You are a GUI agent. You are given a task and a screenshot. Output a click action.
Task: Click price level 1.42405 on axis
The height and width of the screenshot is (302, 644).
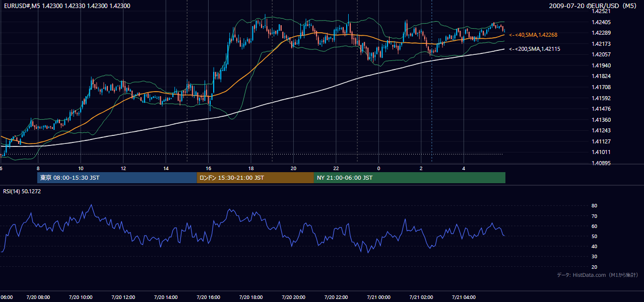coord(601,22)
